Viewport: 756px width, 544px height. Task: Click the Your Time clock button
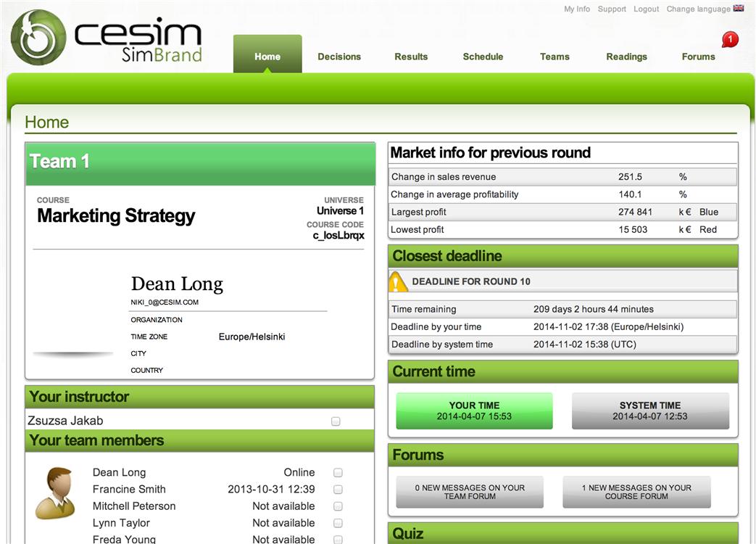point(475,411)
